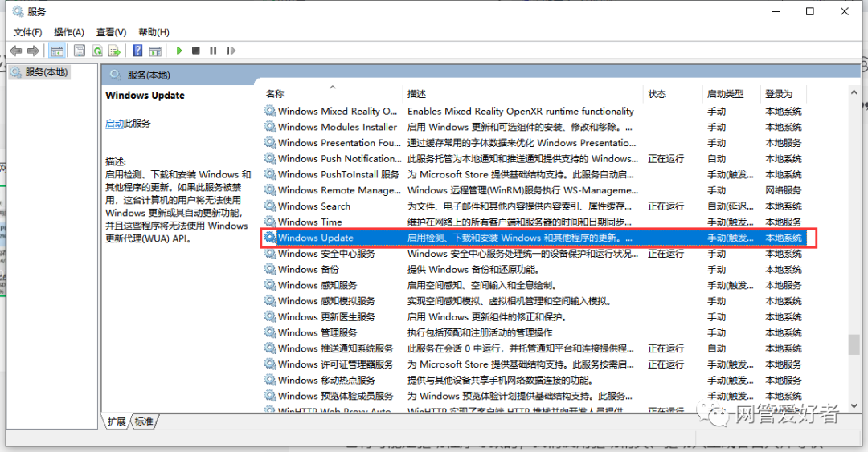Select the Windows 感知模拟服务 row
Screen dimensions: 868x452
534,301
